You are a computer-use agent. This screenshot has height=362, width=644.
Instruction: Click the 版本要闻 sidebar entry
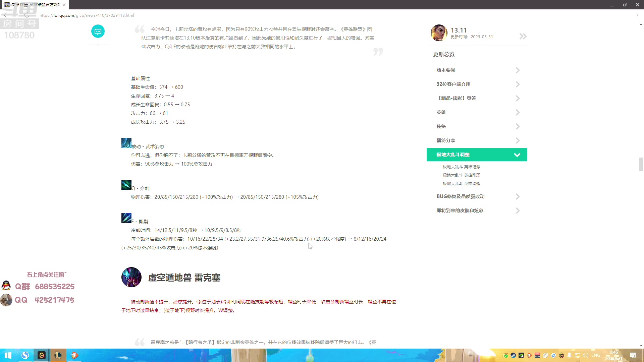[x=445, y=70]
